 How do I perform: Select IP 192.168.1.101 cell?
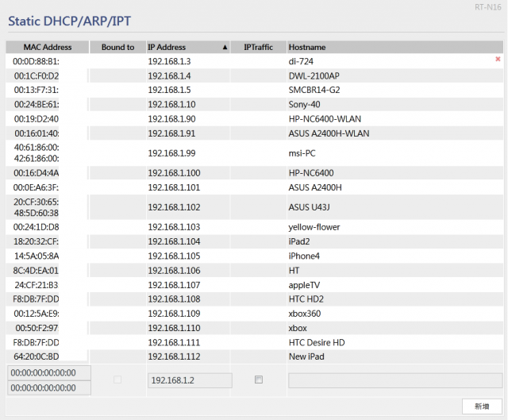click(174, 187)
